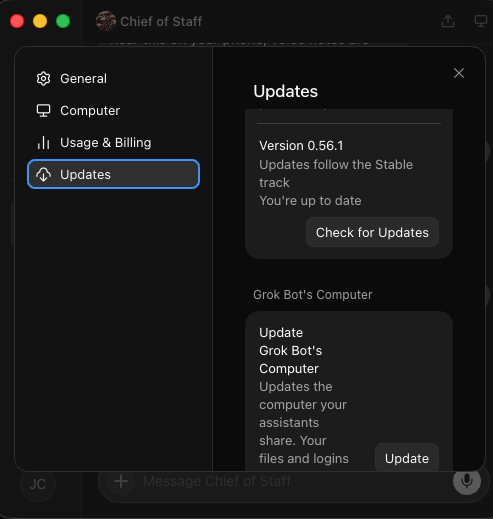
Task: Click the plus attachment button
Action: tap(121, 481)
